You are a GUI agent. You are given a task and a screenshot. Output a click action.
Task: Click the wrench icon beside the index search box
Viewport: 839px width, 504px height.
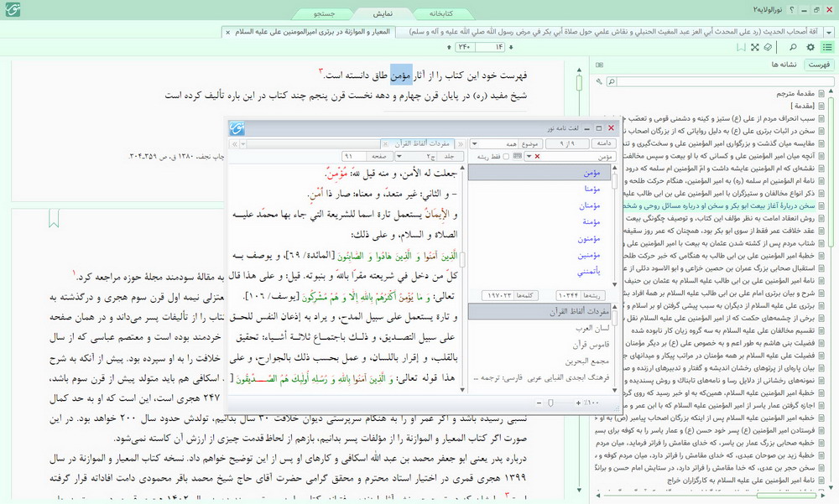coord(599,81)
